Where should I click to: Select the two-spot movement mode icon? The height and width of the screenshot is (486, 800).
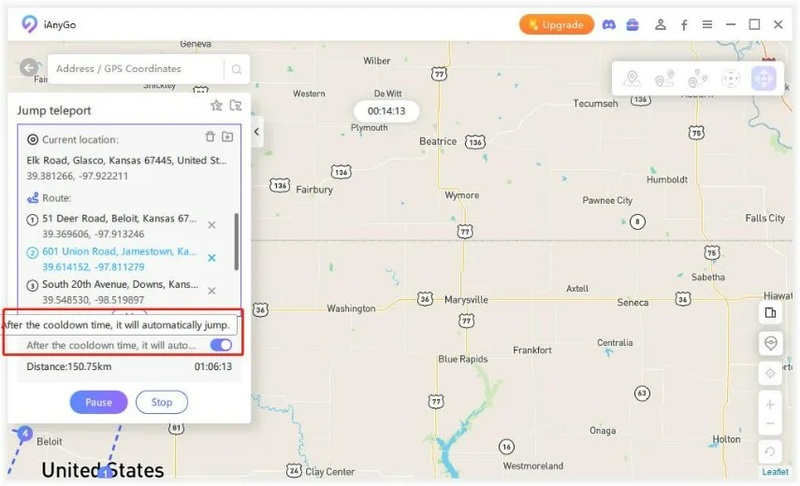(x=665, y=79)
